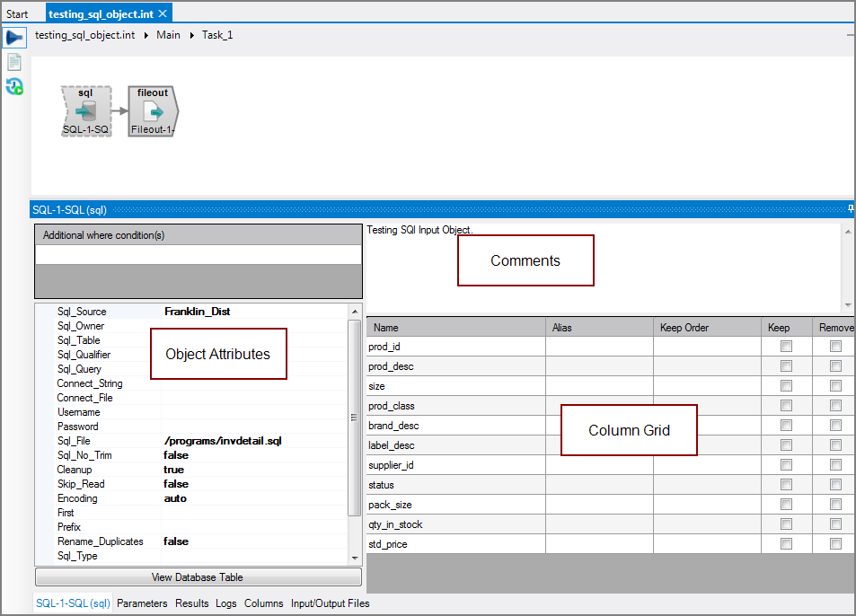Check Remove for the std_price column

[x=834, y=543]
